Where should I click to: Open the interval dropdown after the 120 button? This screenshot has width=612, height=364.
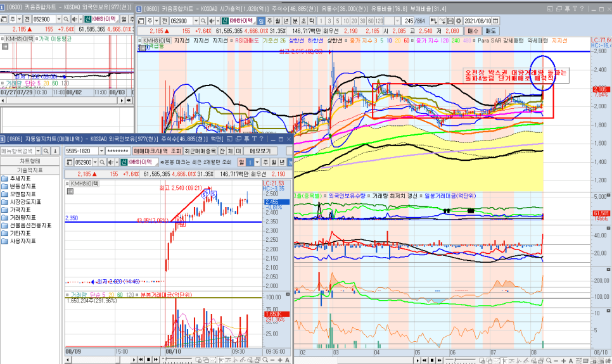[397, 21]
